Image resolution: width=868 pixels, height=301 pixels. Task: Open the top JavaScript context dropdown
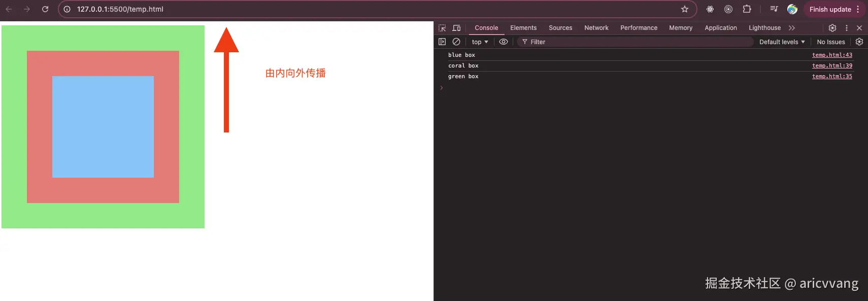480,42
